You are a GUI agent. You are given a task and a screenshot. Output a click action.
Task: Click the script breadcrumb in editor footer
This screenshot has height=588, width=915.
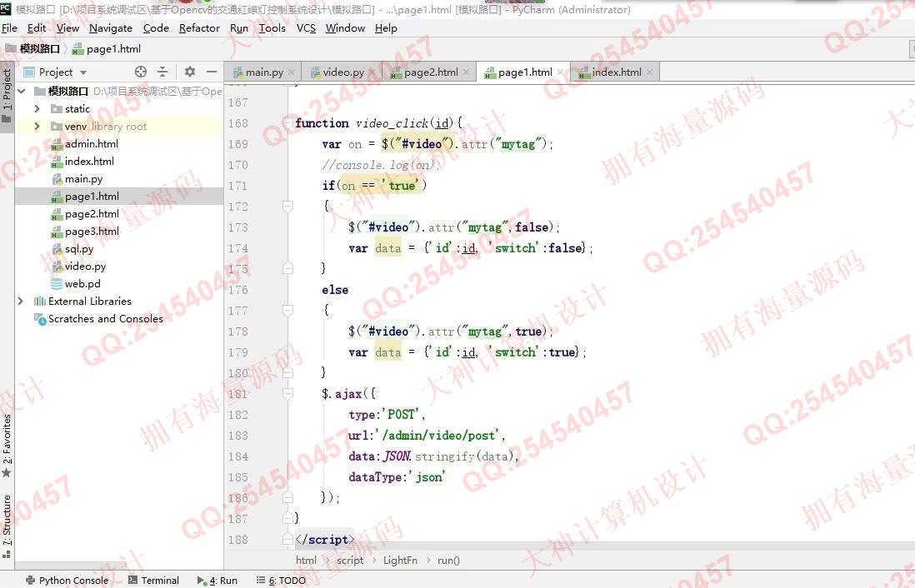pyautogui.click(x=350, y=561)
